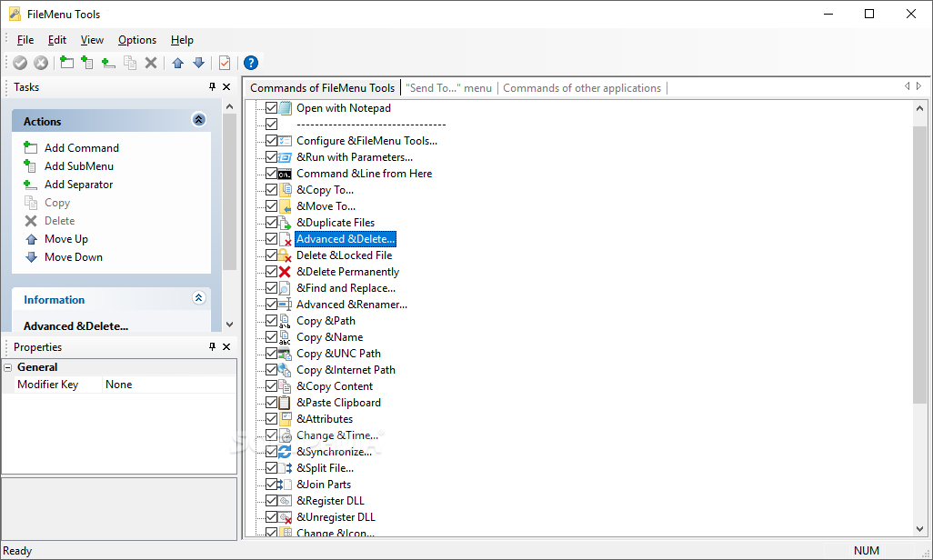Click the Command Line from Here icon
Image resolution: width=933 pixels, height=560 pixels.
285,174
